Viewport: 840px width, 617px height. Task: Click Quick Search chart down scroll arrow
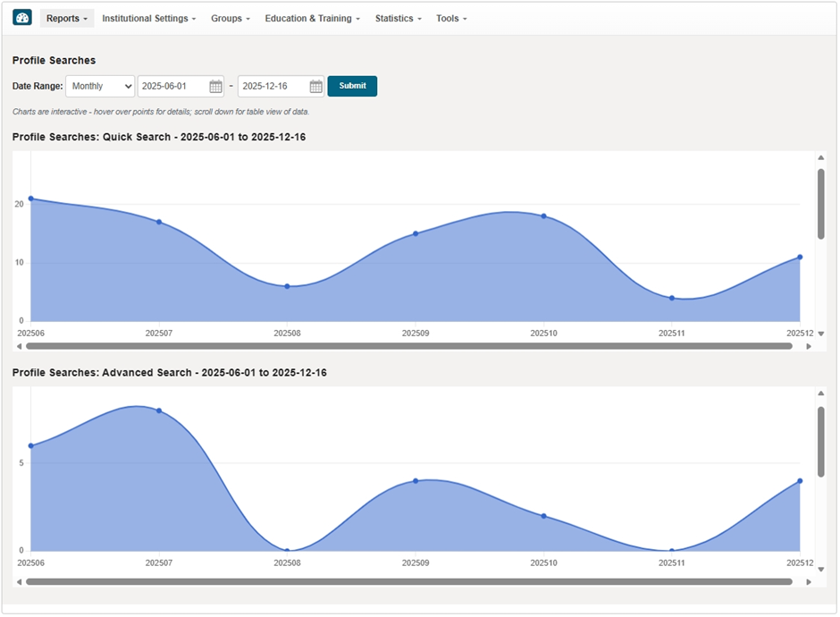pos(820,334)
